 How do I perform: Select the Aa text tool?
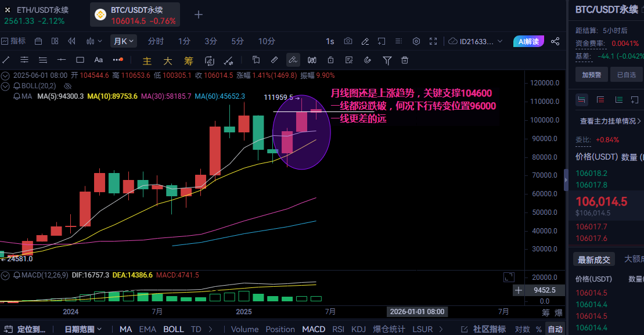(99, 60)
